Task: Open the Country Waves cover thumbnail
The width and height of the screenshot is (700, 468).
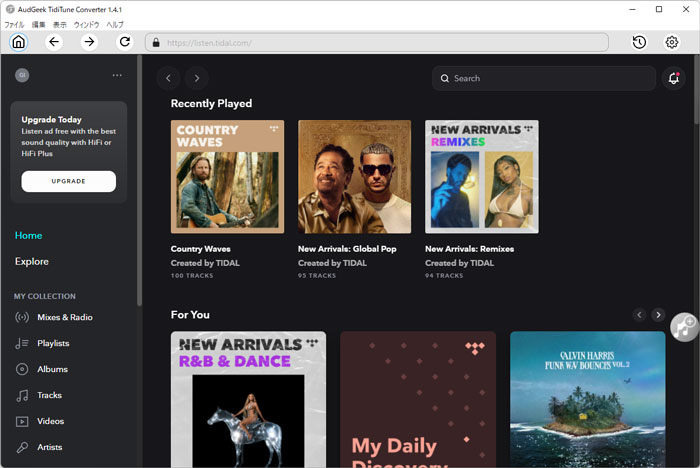Action: pos(227,176)
